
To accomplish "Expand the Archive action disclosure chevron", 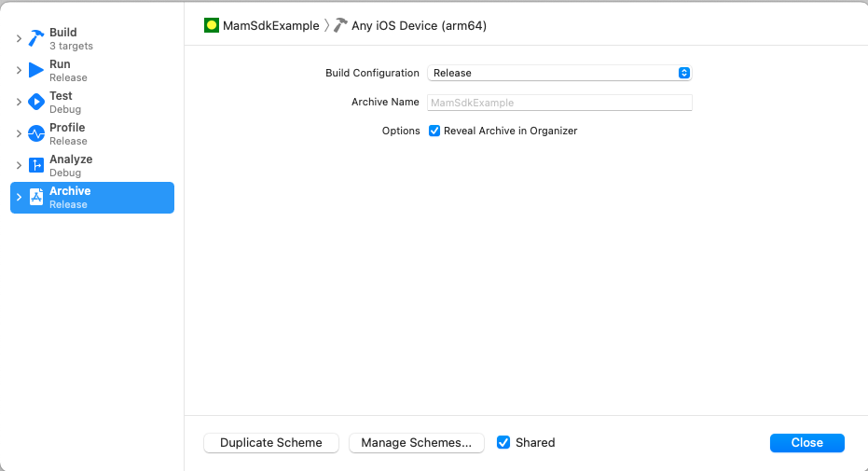I will tap(19, 197).
